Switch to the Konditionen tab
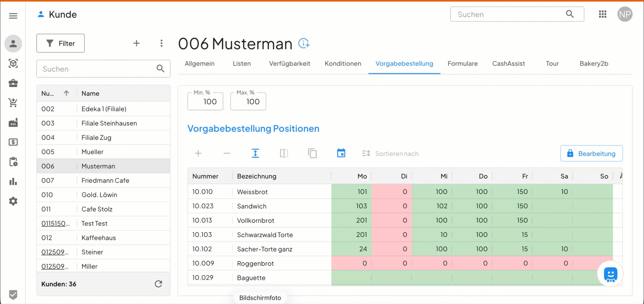The width and height of the screenshot is (644, 304). (x=343, y=64)
